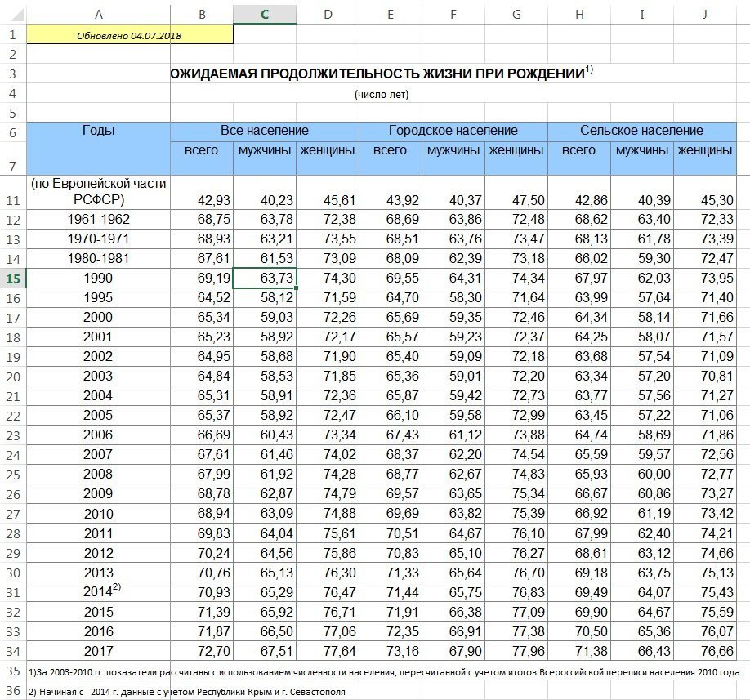
Task: Click the 'Все население' header cell
Action: coord(265,131)
